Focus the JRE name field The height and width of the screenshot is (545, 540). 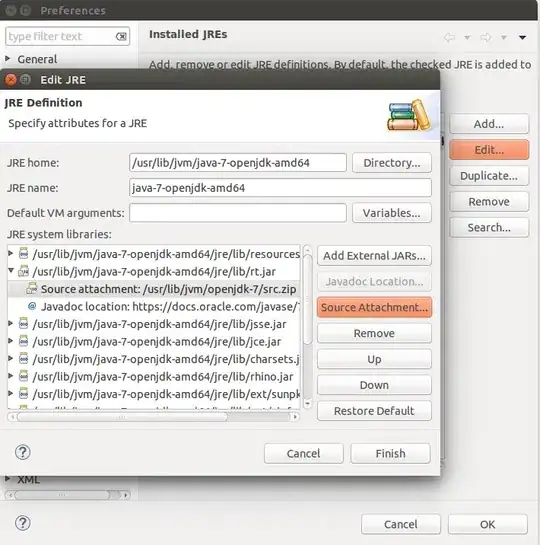pos(280,188)
